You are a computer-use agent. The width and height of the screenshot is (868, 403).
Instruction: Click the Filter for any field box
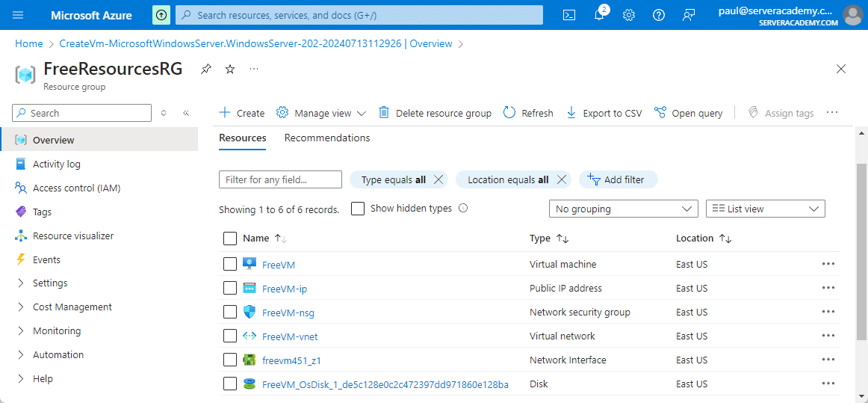pos(281,179)
